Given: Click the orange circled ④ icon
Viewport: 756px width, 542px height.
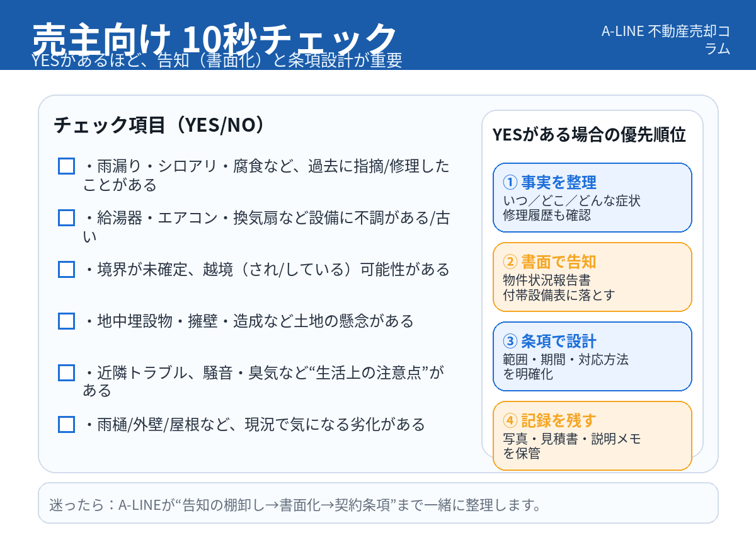Looking at the screenshot, I should pos(510,421).
